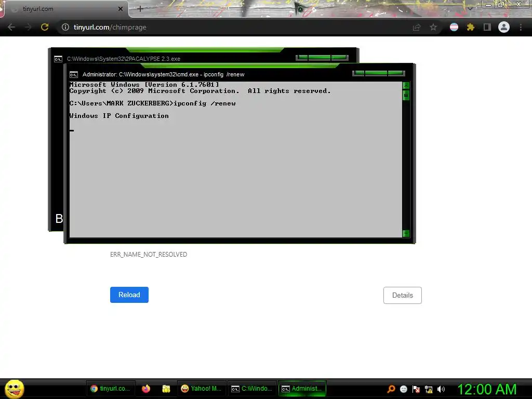The image size is (532, 399).
Task: Click the 2PACALYPSE window console icon
Action: [x=58, y=59]
